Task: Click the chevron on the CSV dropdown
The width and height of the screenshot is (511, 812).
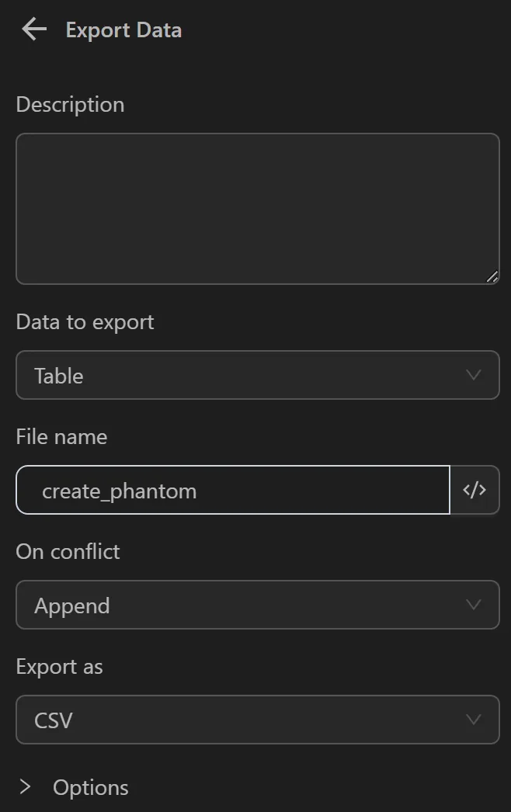Action: 474,720
